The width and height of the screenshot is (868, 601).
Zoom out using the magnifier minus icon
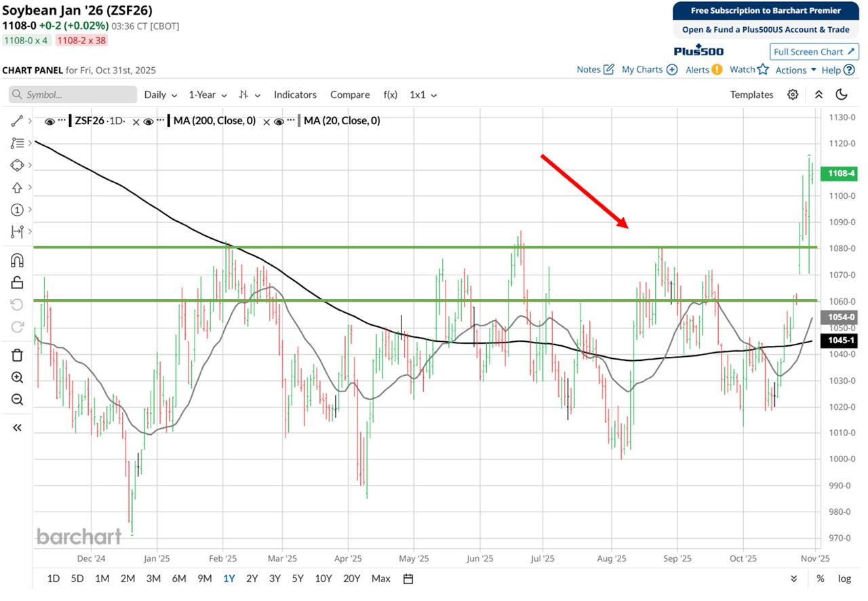point(18,400)
